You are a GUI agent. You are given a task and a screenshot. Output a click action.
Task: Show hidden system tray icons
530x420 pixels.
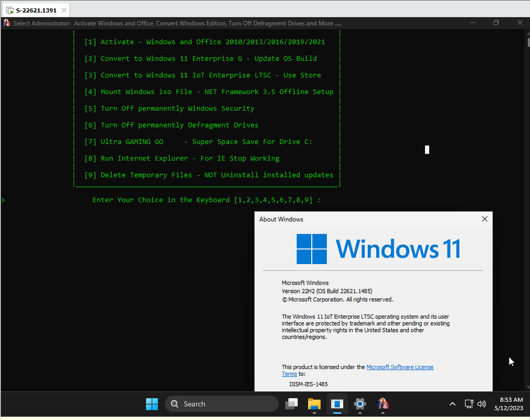452,404
